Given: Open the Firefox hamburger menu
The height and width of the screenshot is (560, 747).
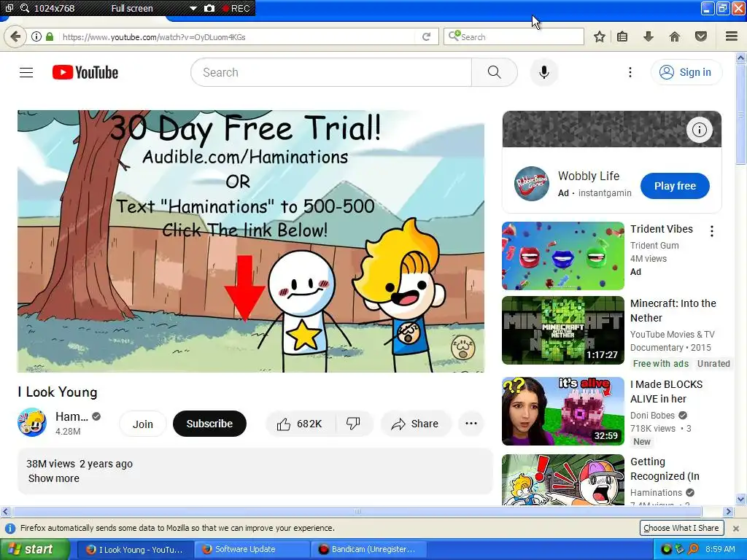Looking at the screenshot, I should pos(732,36).
